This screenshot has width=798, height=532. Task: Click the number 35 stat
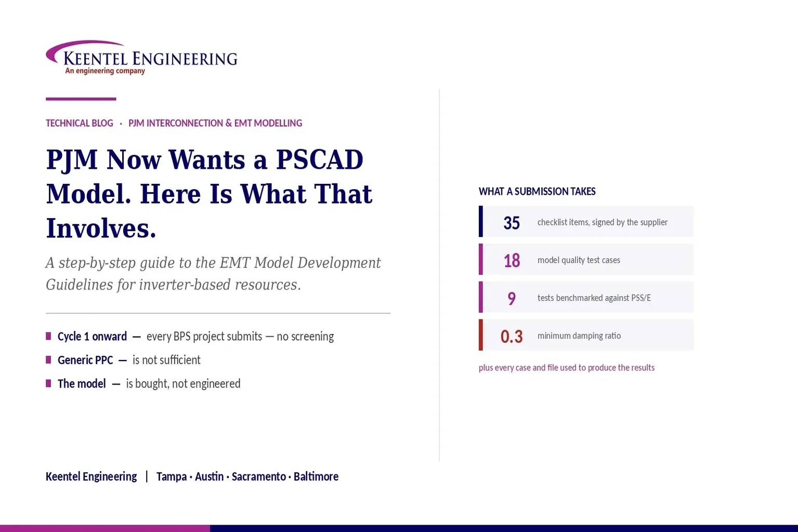point(512,223)
